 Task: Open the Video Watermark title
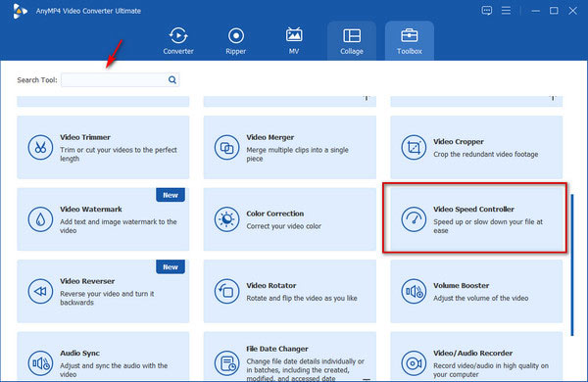pos(91,210)
